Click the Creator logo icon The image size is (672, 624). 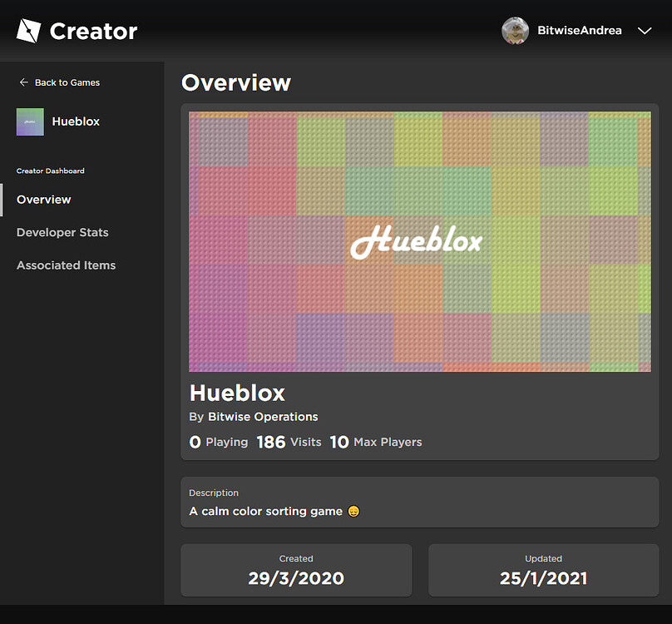(x=30, y=30)
